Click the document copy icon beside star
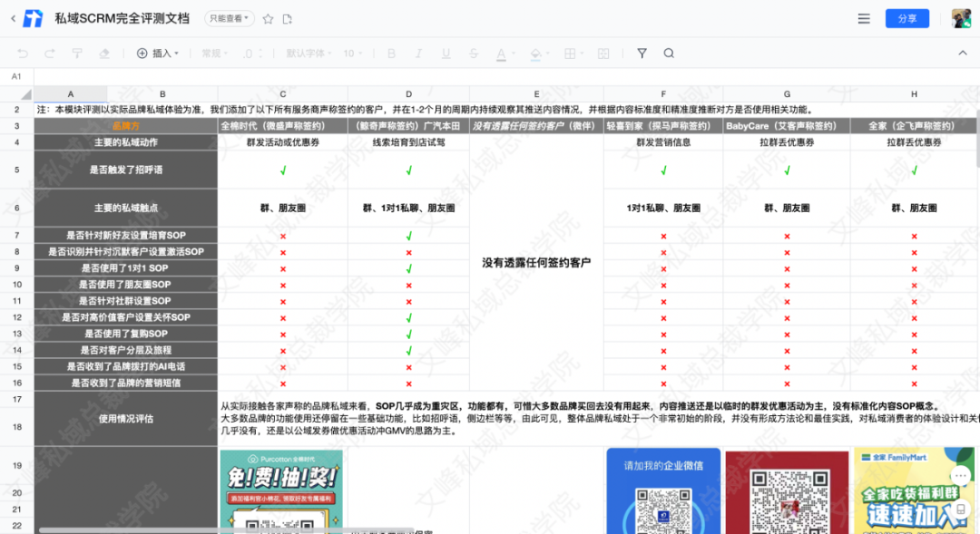This screenshot has width=980, height=534. [288, 19]
